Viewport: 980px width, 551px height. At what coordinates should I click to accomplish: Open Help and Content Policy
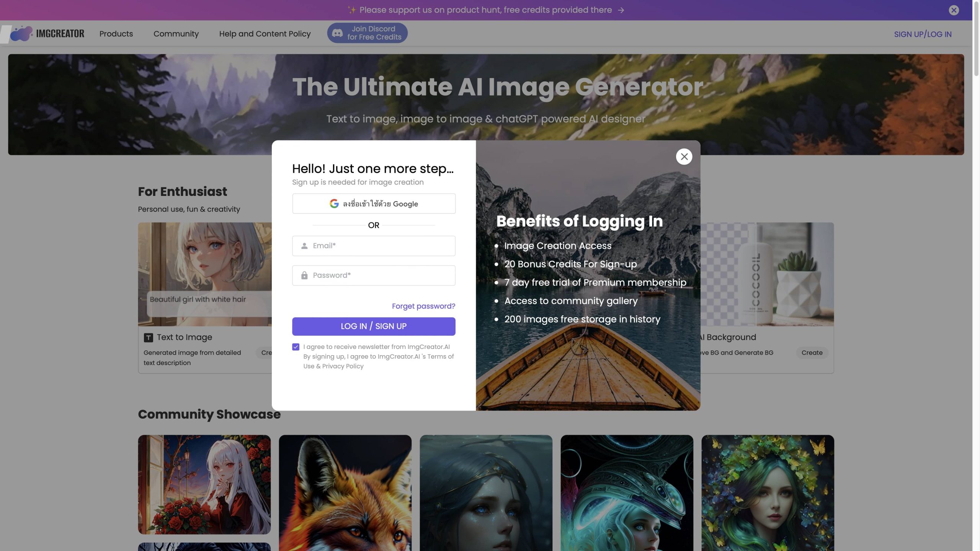[265, 34]
